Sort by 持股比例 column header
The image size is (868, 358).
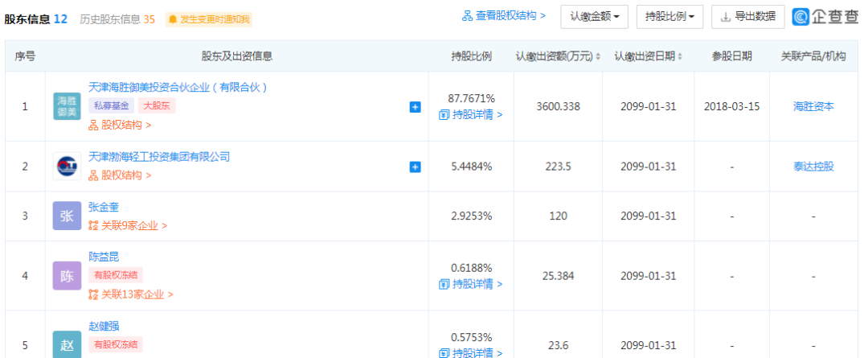tap(471, 56)
